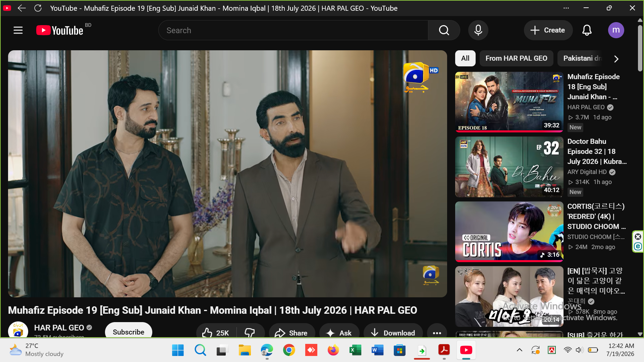Open the volume speaker tray icon

(579, 350)
